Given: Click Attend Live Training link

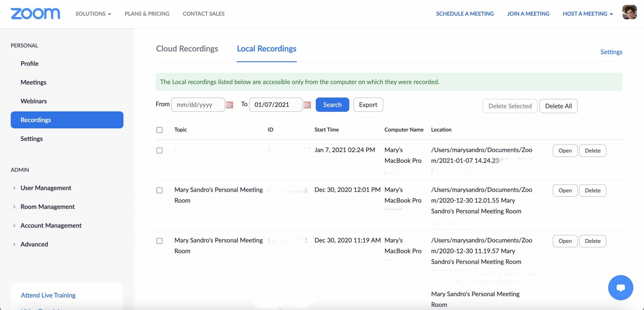Looking at the screenshot, I should click(x=48, y=295).
